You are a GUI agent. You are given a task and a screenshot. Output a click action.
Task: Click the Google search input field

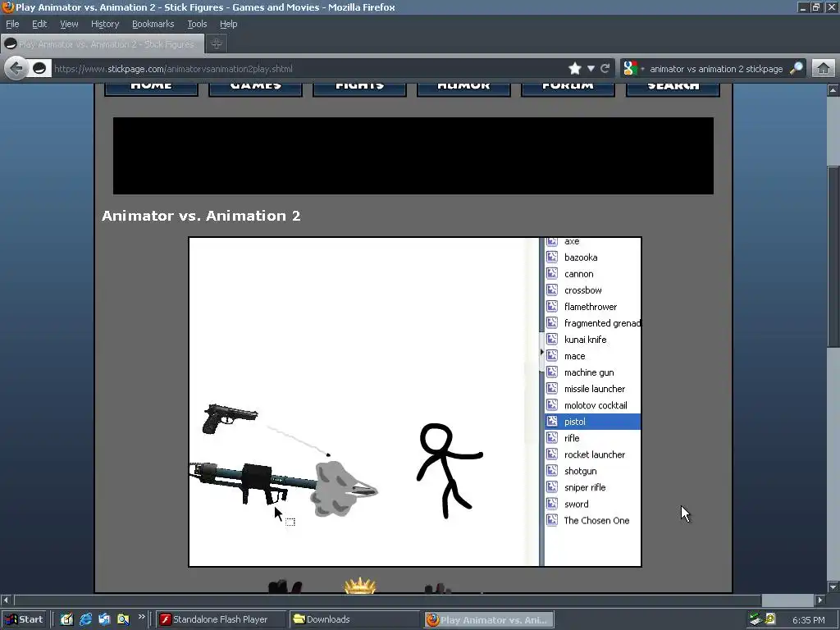pyautogui.click(x=716, y=69)
